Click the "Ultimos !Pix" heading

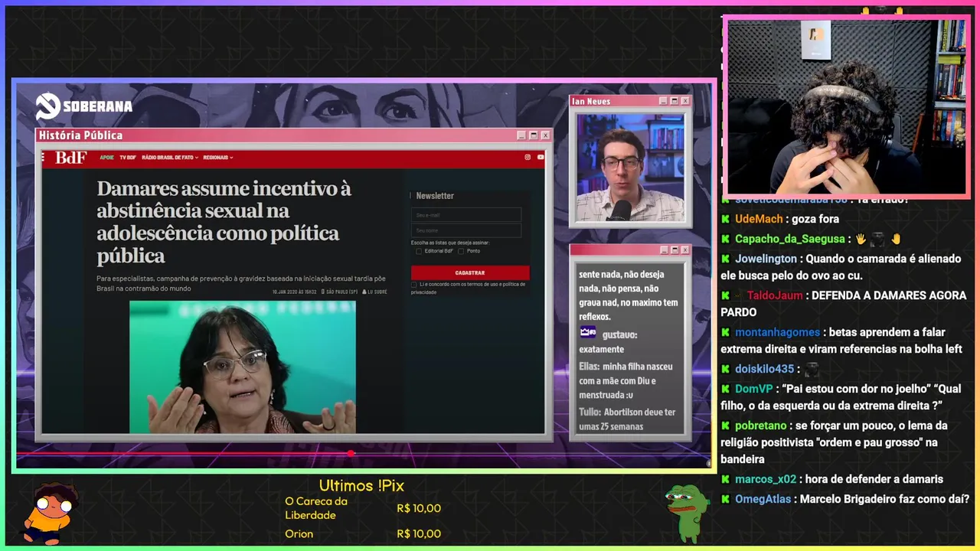coord(361,485)
